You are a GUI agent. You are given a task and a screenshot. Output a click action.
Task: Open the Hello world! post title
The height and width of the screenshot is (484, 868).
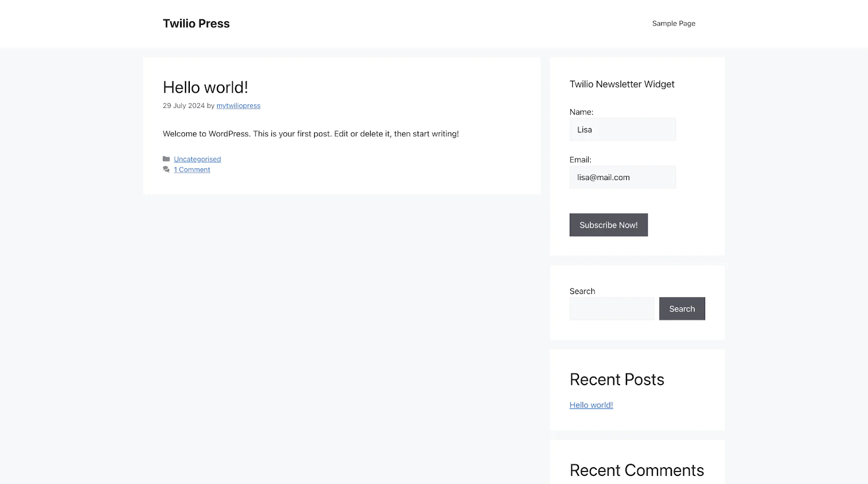205,87
